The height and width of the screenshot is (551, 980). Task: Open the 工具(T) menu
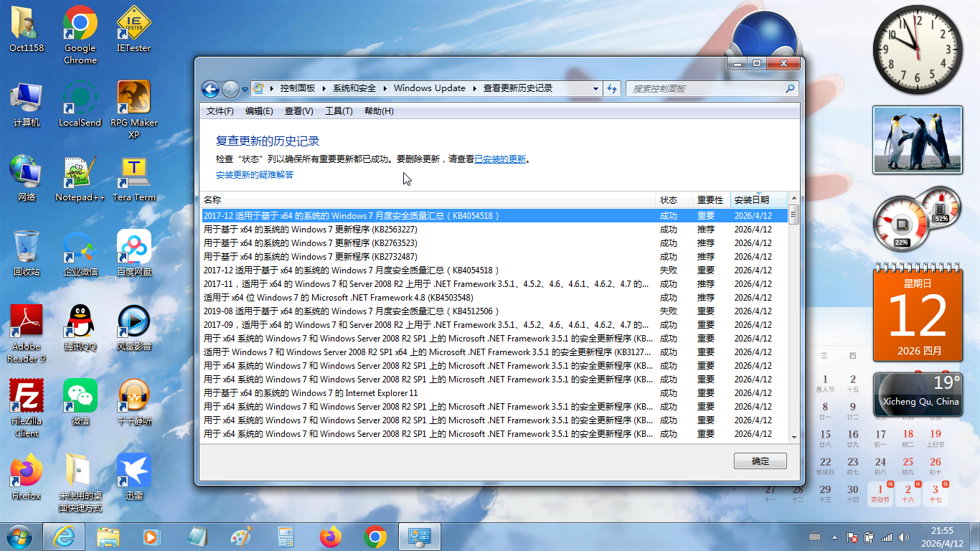[339, 111]
